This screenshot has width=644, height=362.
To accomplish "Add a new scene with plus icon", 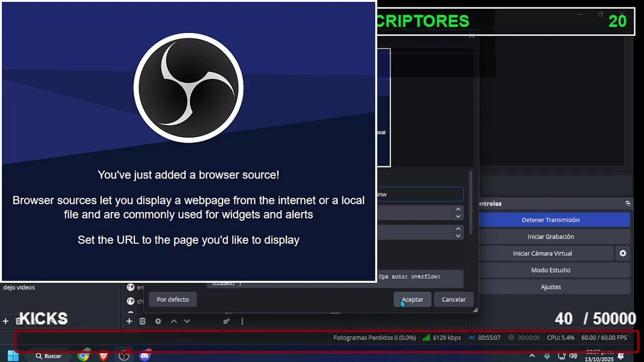I will (6, 321).
